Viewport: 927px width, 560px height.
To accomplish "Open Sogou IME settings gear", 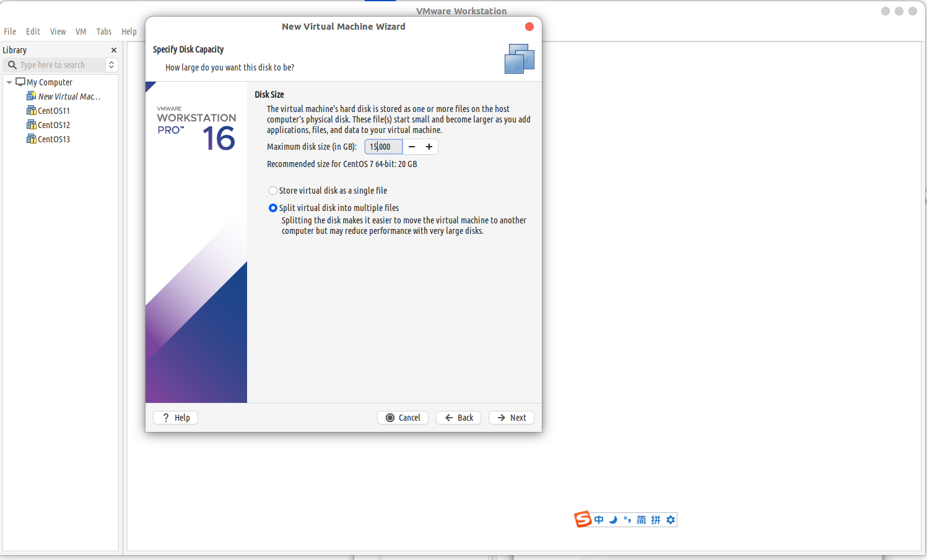I will (x=671, y=520).
